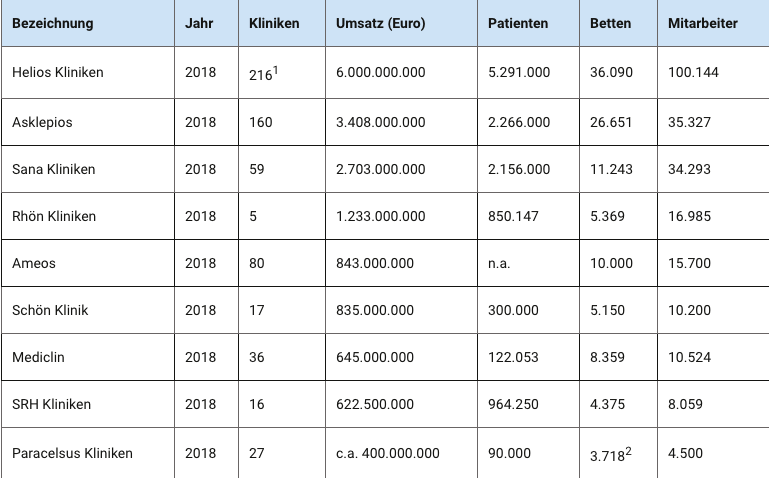769x478 pixels.
Task: Click the Kliniken column header
Action: point(274,23)
